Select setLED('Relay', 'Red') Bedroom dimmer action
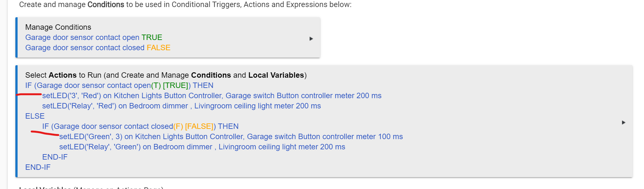This screenshot has height=189, width=644. [x=181, y=106]
